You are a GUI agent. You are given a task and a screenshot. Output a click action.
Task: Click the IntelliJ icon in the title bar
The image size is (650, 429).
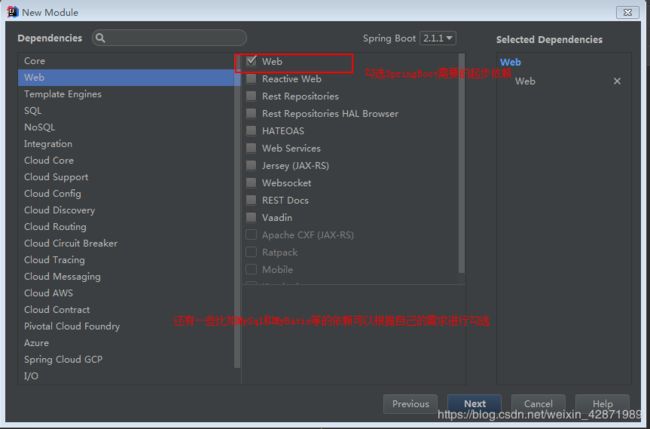click(12, 12)
